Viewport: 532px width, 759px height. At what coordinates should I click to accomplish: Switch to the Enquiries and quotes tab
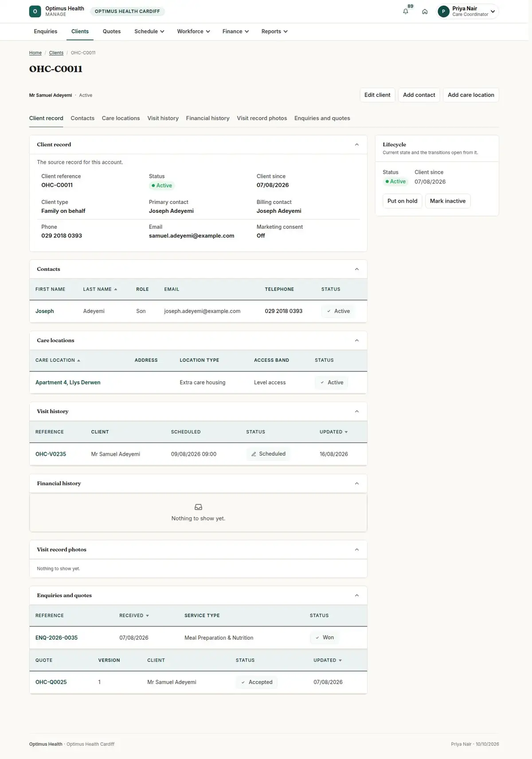tap(322, 118)
